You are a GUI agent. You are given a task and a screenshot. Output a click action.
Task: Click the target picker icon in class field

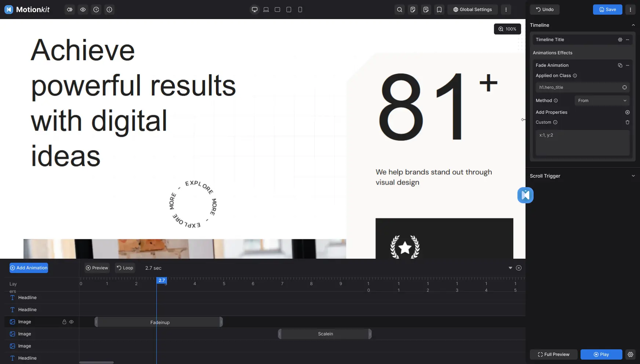pyautogui.click(x=625, y=87)
